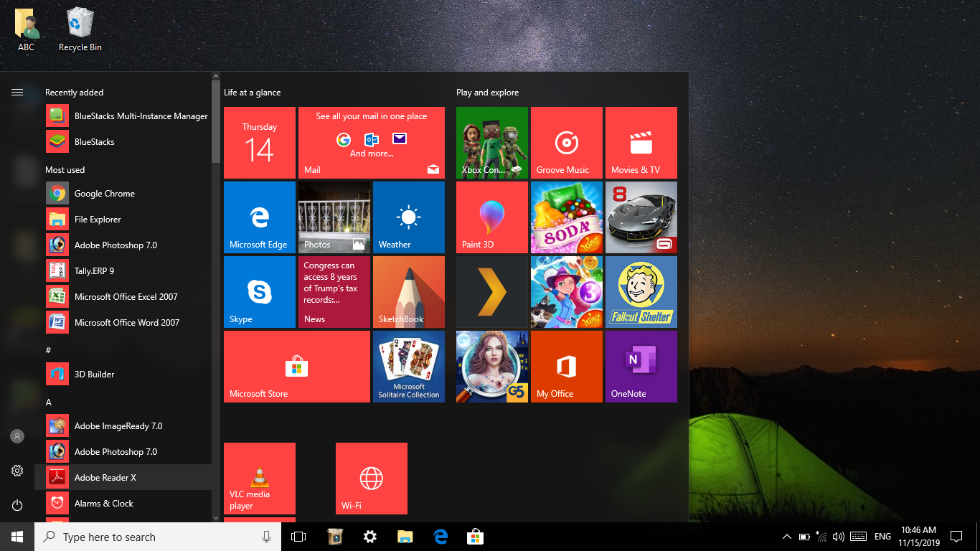This screenshot has height=551, width=980.
Task: Click the 'Life at a glance' group title
Action: [253, 93]
